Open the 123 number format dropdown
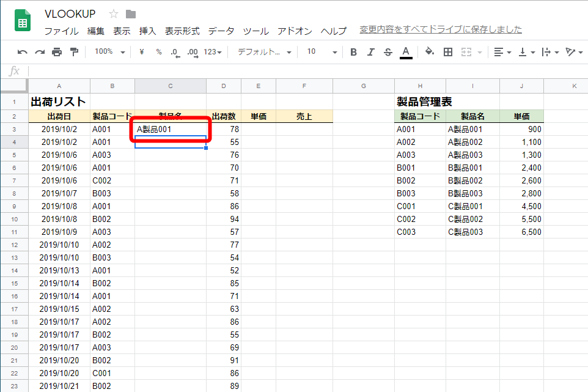This screenshot has width=588, height=392. click(x=213, y=52)
